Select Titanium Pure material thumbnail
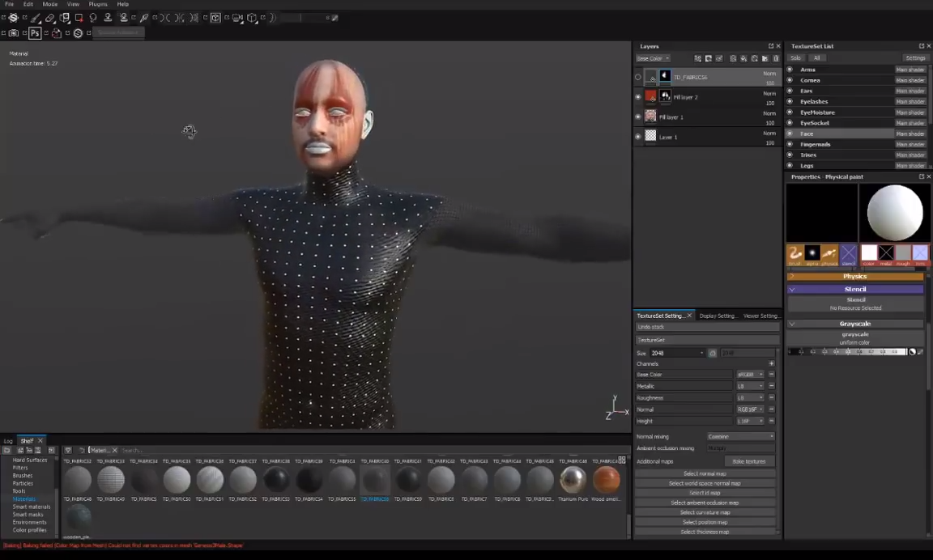This screenshot has width=933, height=560. tap(573, 480)
